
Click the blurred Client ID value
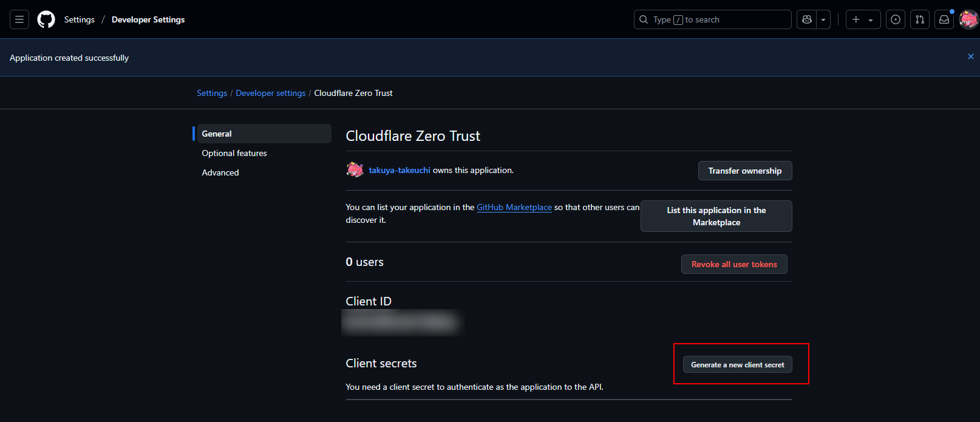(403, 322)
